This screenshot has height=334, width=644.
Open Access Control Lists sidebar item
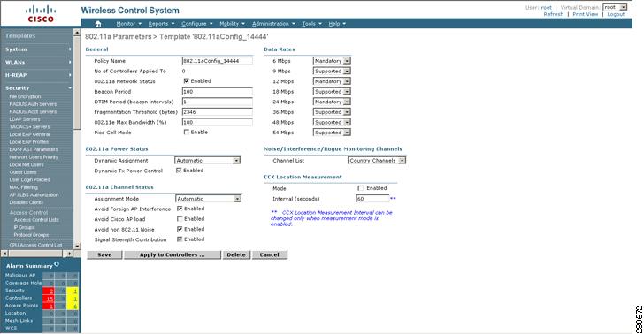click(x=36, y=220)
